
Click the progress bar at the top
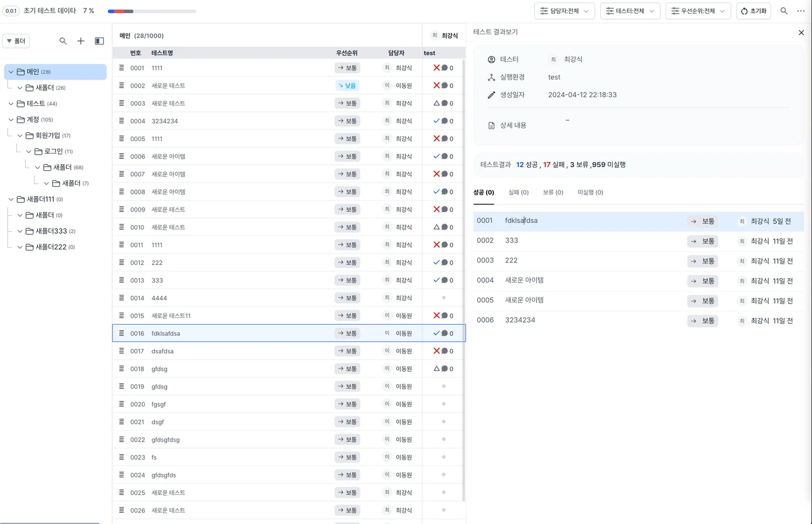(x=152, y=11)
